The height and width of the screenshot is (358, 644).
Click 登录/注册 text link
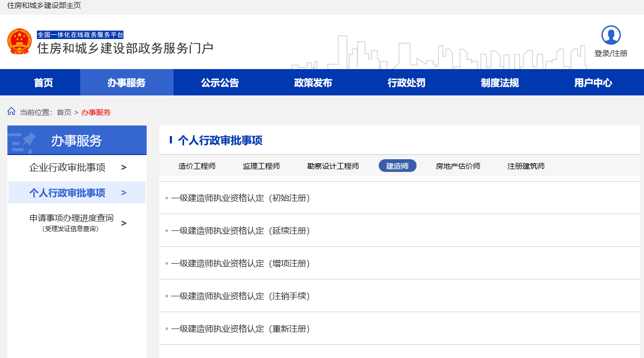(x=611, y=53)
